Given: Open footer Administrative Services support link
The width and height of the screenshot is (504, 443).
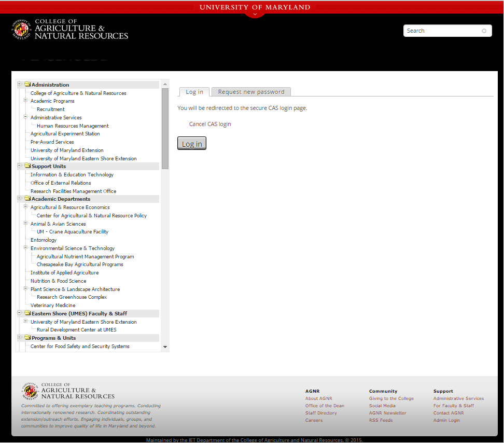Looking at the screenshot, I should (x=459, y=398).
